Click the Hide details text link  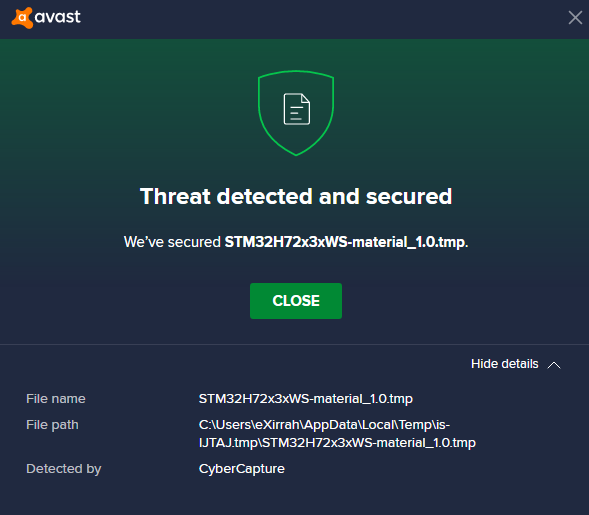coord(504,364)
